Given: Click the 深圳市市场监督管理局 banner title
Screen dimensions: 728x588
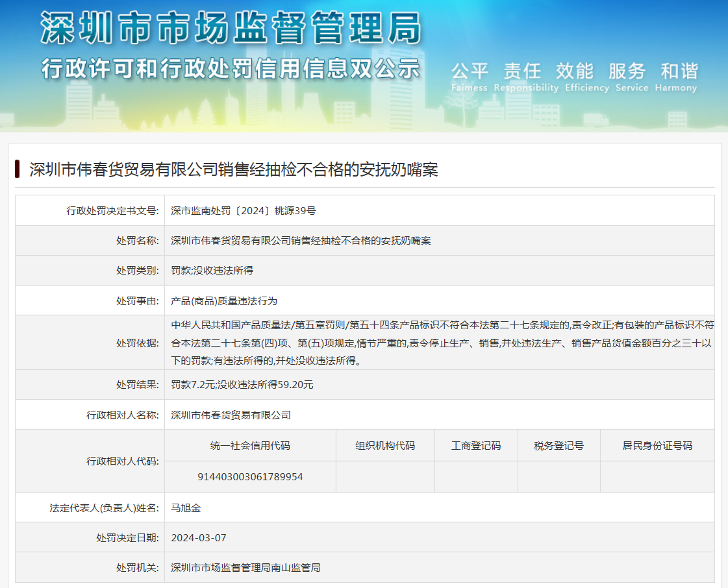Looking at the screenshot, I should pos(231,28).
